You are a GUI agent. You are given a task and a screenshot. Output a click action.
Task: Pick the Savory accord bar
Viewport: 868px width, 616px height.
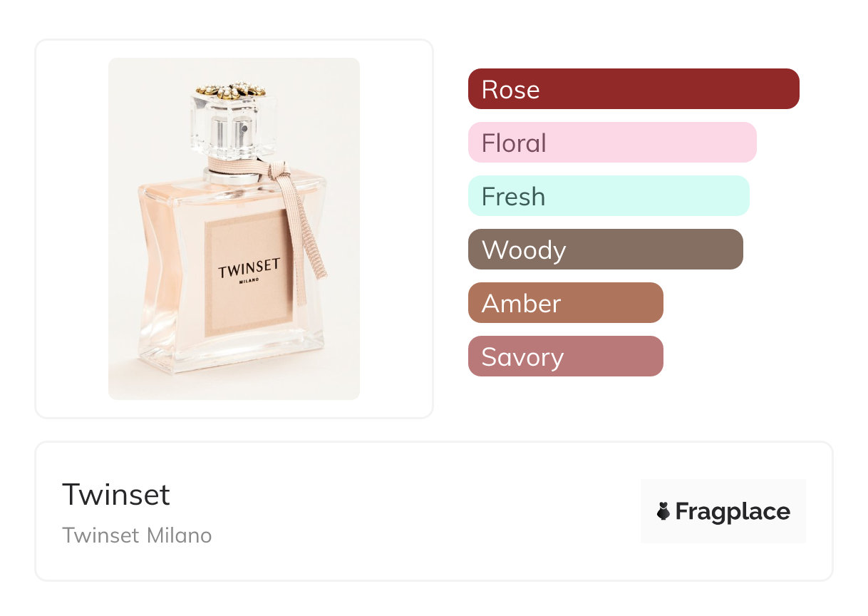(x=565, y=356)
